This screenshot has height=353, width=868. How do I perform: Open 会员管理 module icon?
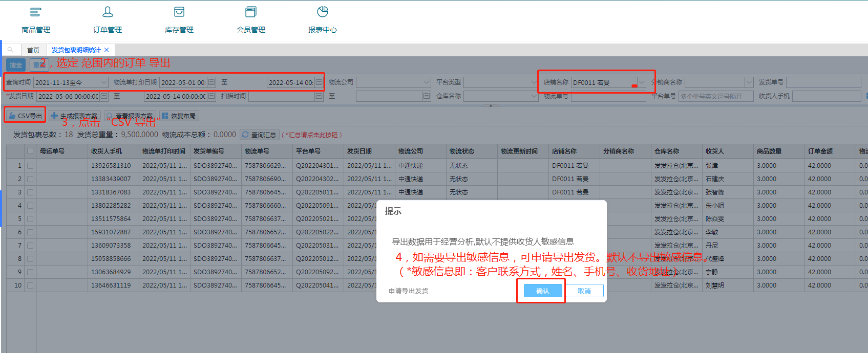[251, 19]
